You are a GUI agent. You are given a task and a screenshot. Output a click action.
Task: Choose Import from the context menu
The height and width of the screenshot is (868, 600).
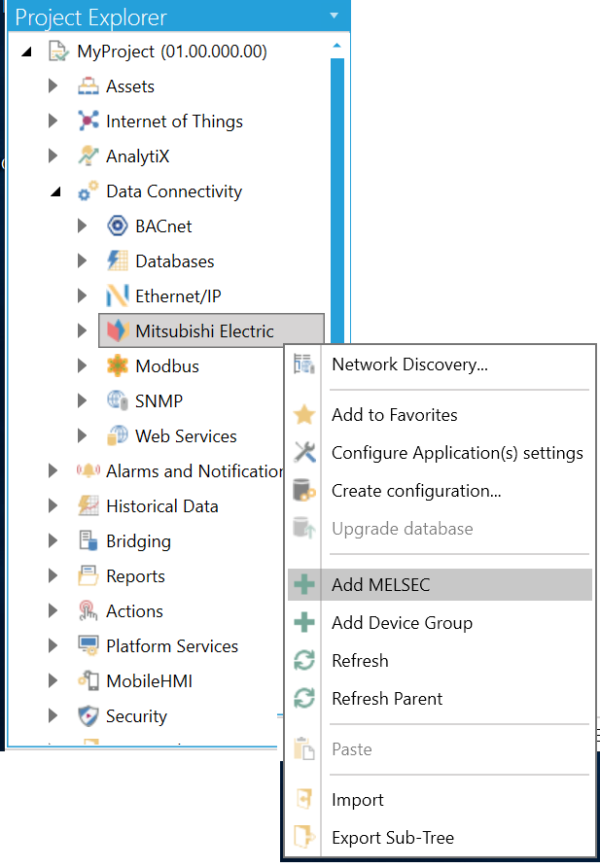441,799
